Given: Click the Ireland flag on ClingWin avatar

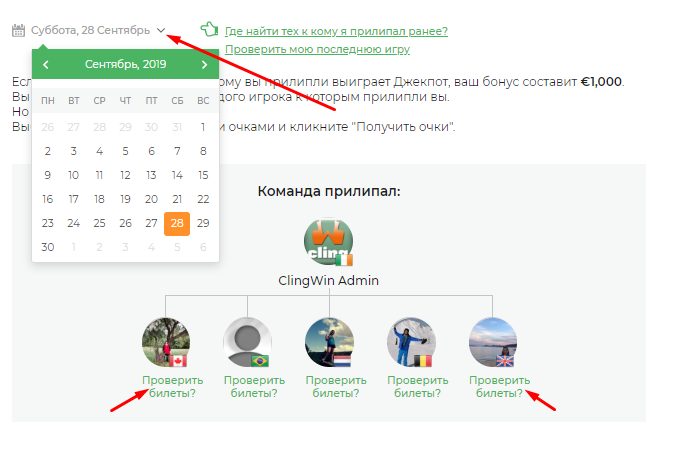Looking at the screenshot, I should 344,260.
